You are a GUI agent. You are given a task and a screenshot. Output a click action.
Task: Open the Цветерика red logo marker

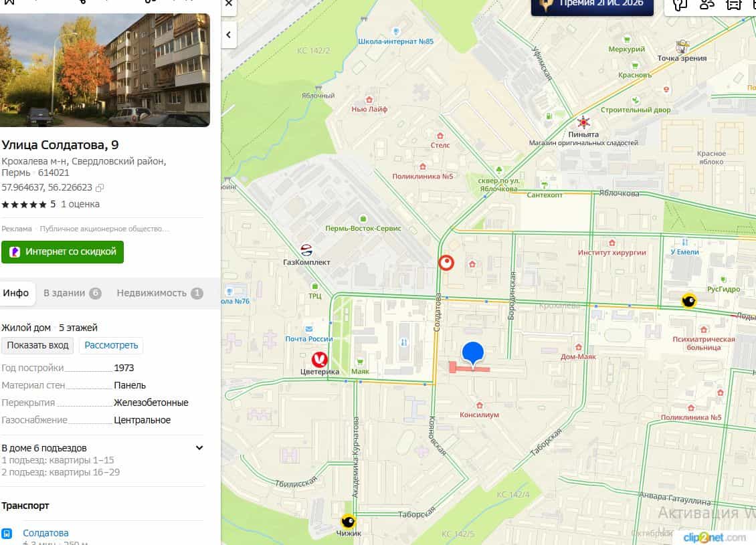[x=319, y=359]
